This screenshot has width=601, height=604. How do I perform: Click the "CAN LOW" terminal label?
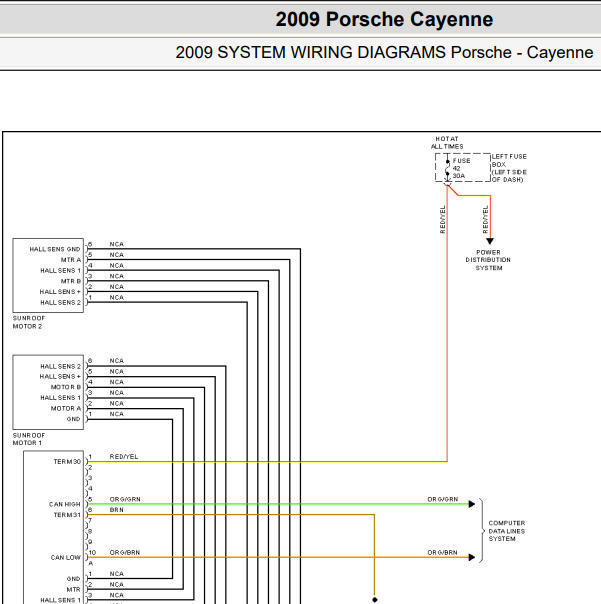click(x=65, y=557)
